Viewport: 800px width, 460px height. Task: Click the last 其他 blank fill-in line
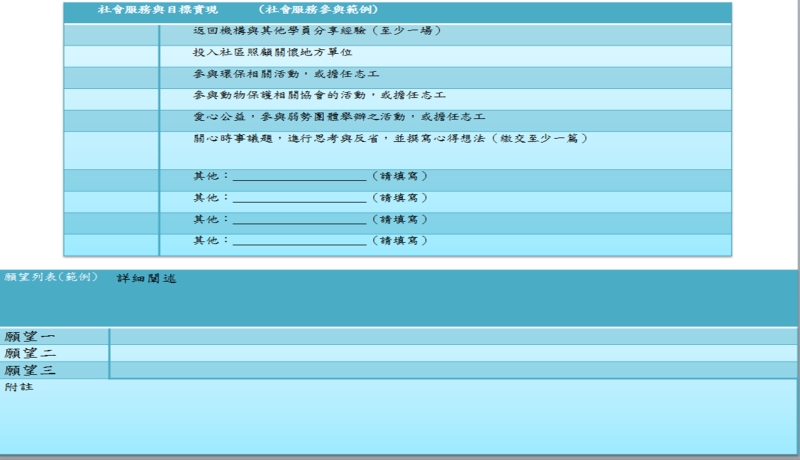(299, 241)
